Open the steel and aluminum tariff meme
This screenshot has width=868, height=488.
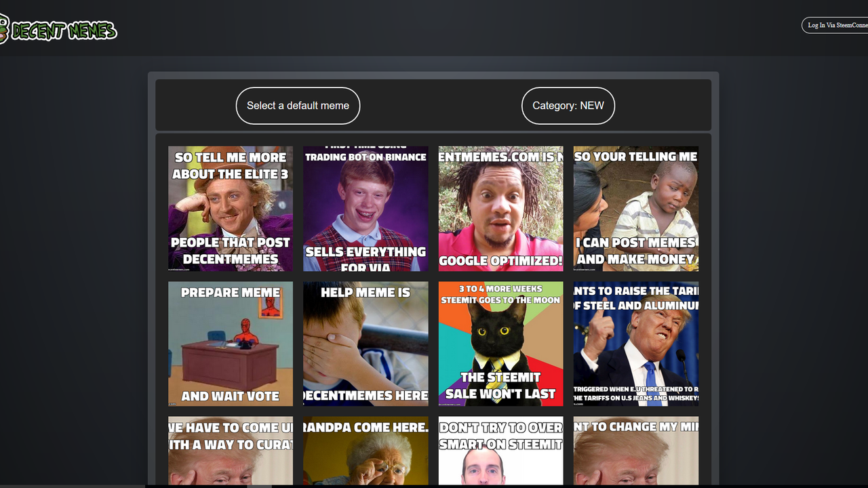click(636, 344)
